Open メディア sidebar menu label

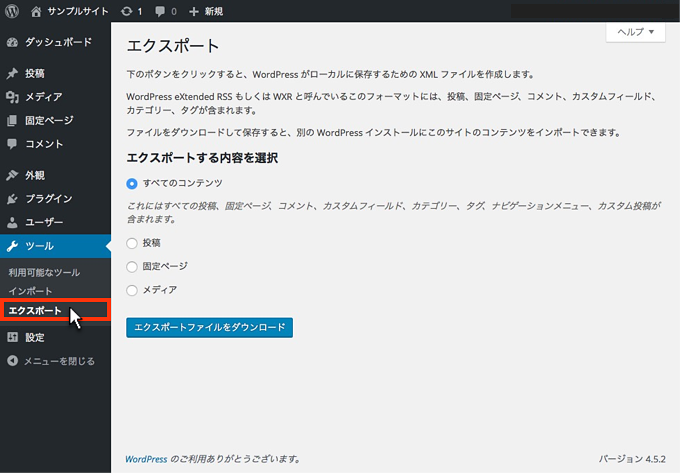[43, 97]
